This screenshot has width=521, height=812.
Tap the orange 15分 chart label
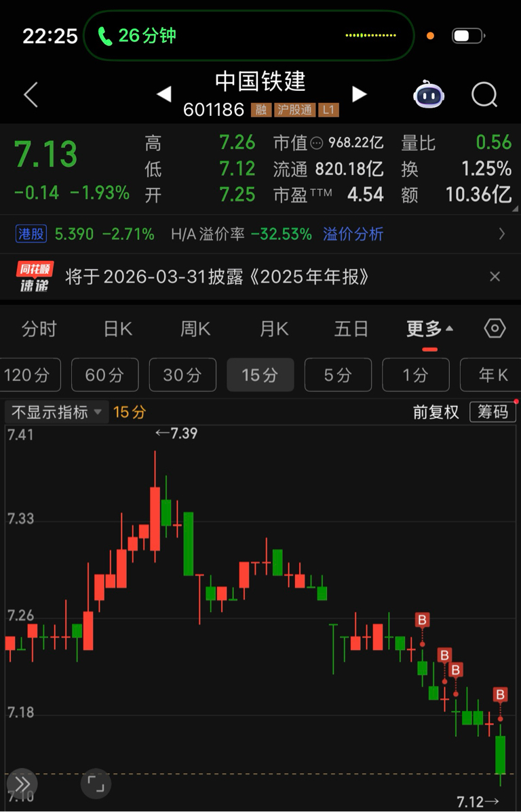130,412
